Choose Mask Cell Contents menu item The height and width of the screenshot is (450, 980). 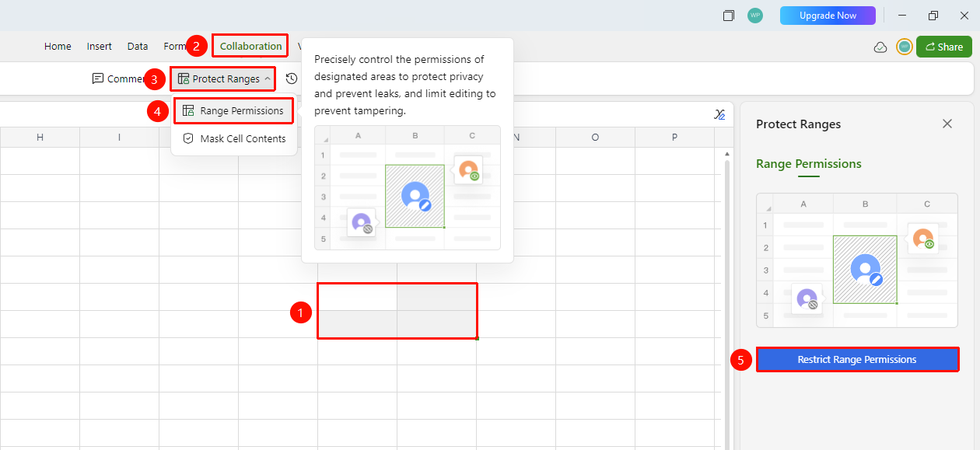234,138
